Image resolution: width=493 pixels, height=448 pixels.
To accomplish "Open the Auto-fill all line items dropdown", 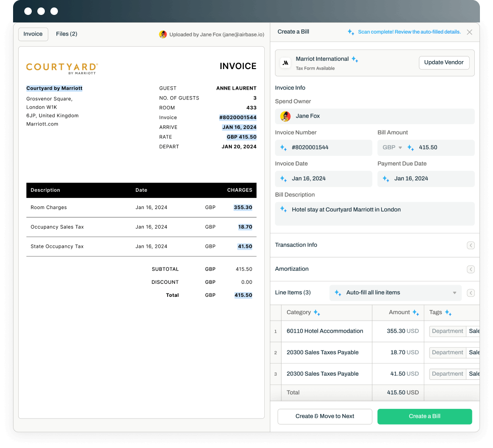I will tap(395, 293).
